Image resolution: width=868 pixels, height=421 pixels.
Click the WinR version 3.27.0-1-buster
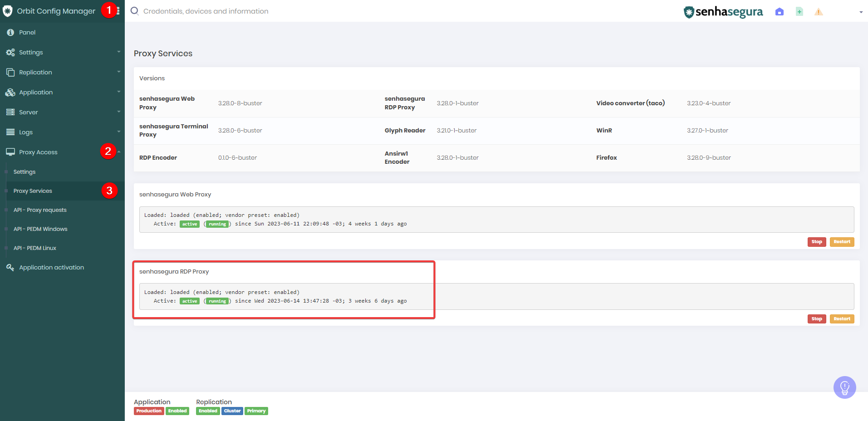(707, 131)
